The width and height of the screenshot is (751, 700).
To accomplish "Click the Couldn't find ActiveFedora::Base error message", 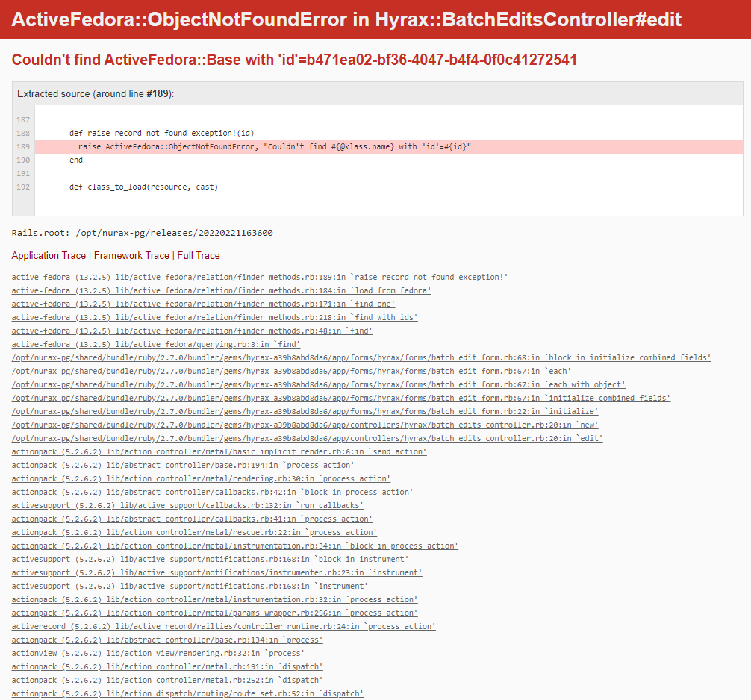I will (294, 60).
